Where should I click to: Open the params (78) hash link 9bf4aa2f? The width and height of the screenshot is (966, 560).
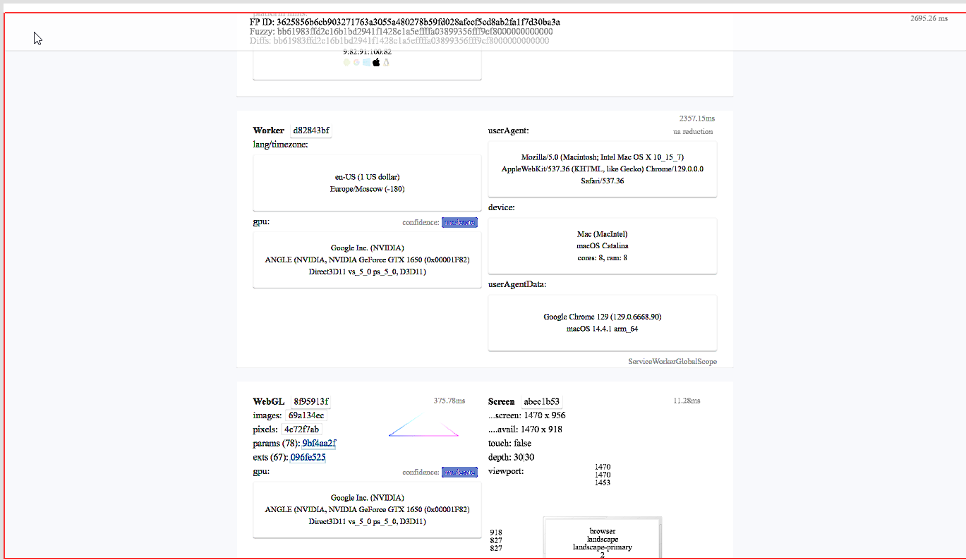(318, 444)
